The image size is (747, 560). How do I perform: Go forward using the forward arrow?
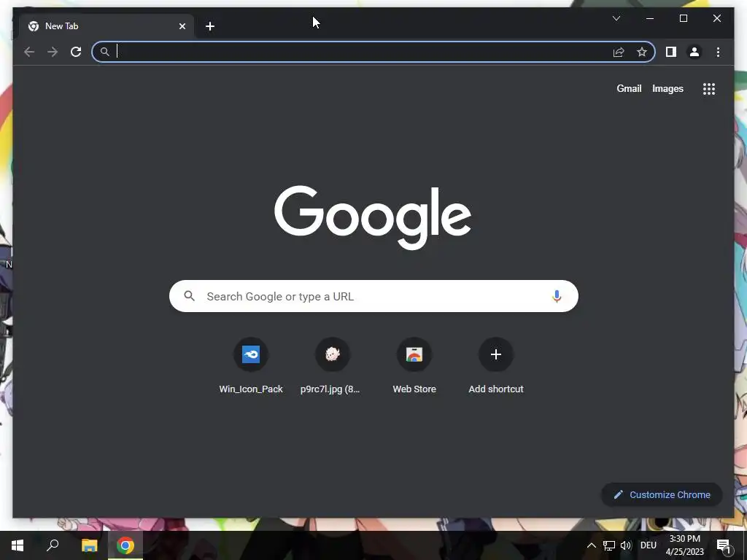point(53,52)
